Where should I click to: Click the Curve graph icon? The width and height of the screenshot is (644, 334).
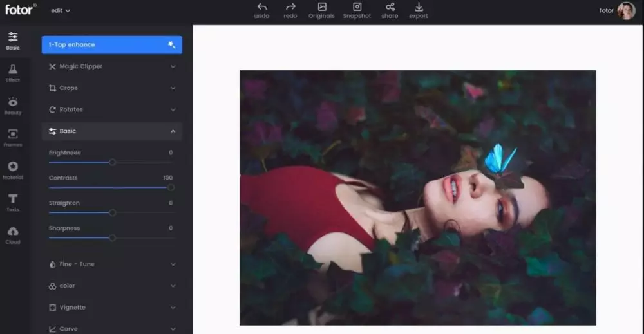click(52, 329)
